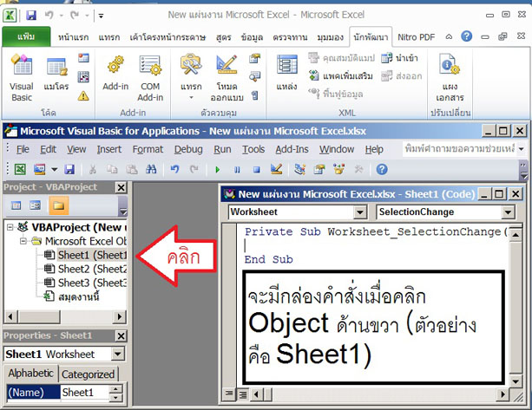Close the Project - VBAProject pane
Image resolution: width=532 pixels, height=410 pixels.
coord(121,188)
